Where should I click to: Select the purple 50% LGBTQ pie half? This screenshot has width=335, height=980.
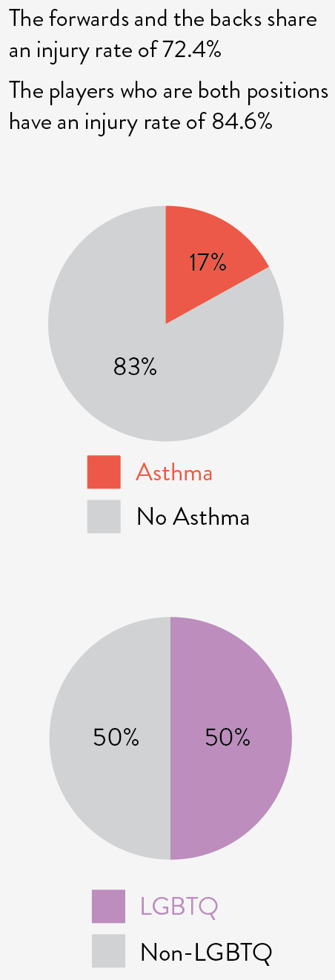point(230,738)
